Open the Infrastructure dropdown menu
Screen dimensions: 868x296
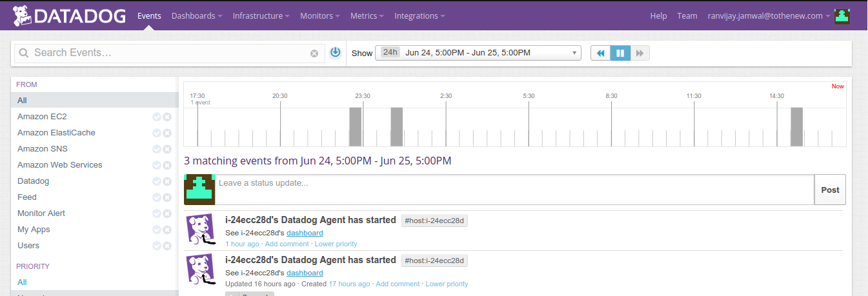tap(261, 15)
